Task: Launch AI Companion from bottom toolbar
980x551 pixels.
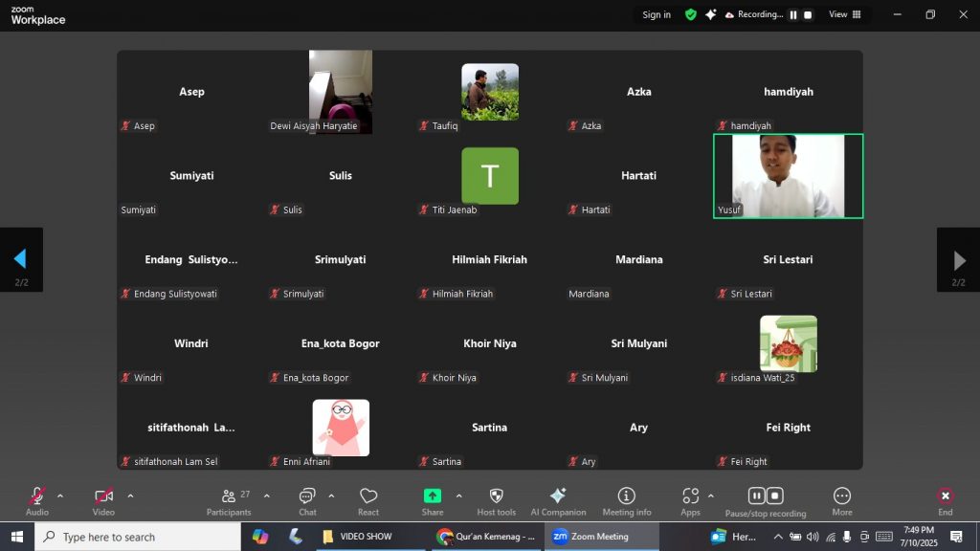Action: click(x=558, y=496)
